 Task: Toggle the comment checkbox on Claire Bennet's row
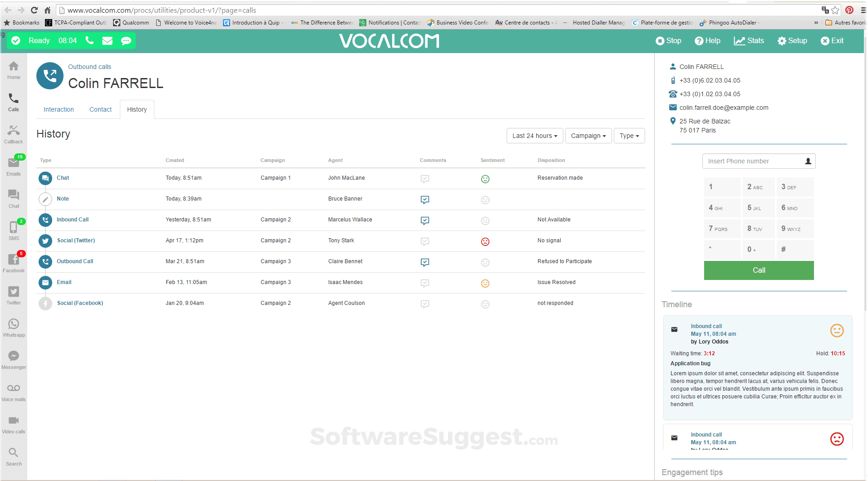[x=424, y=262]
